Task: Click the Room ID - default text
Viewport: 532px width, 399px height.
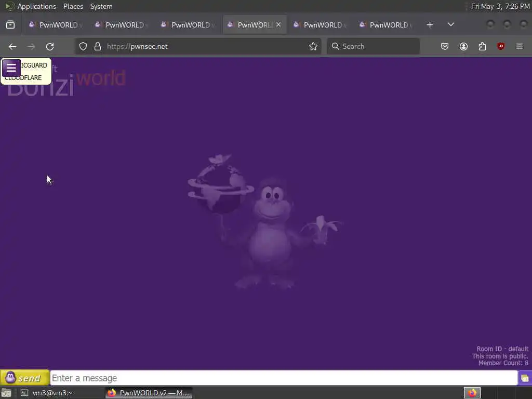Action: [x=502, y=349]
